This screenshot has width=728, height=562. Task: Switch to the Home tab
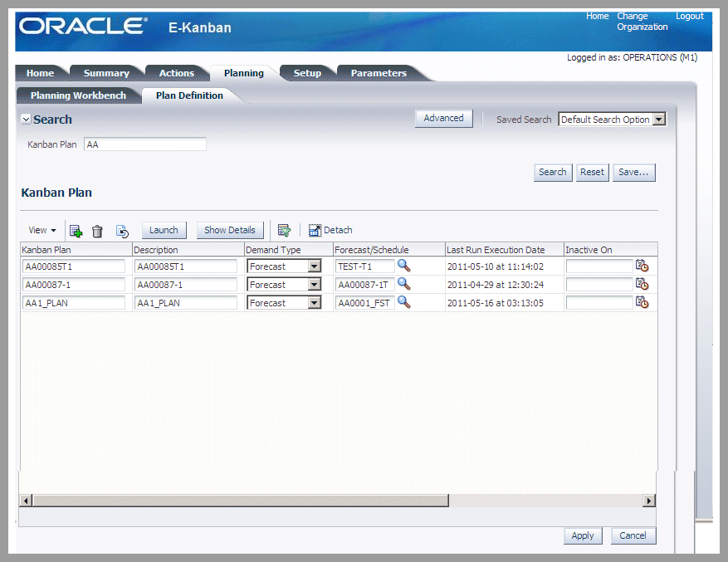pyautogui.click(x=40, y=73)
